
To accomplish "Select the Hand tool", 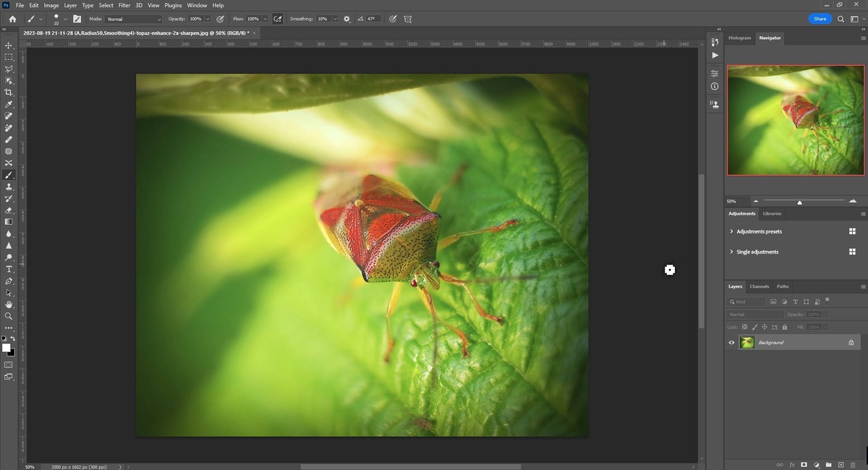I will (x=9, y=304).
